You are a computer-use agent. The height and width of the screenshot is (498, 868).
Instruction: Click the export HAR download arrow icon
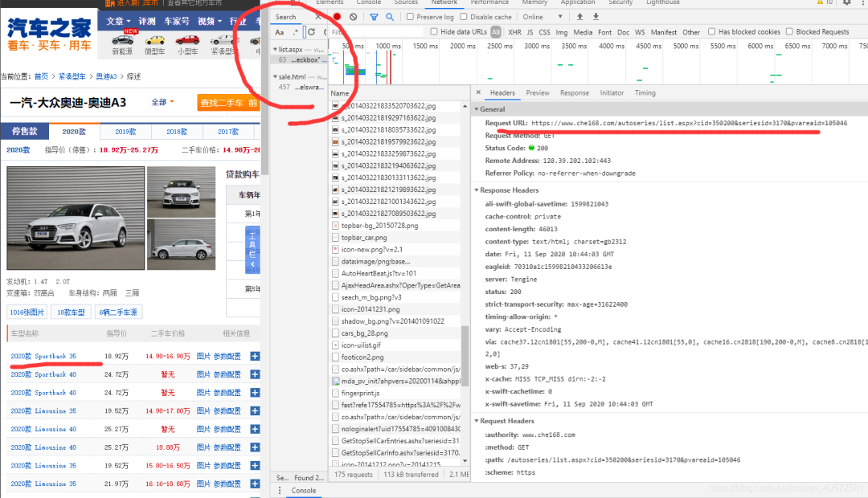coord(596,17)
